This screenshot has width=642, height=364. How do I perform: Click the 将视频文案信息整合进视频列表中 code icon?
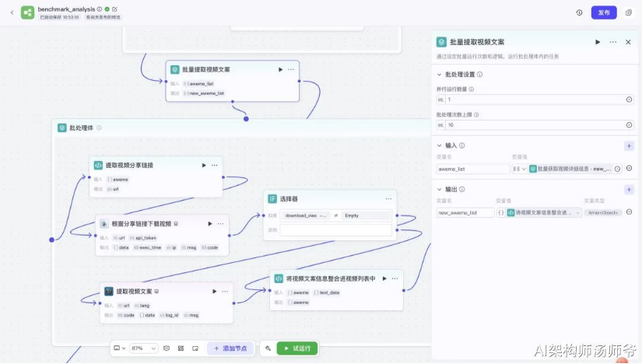[279, 278]
